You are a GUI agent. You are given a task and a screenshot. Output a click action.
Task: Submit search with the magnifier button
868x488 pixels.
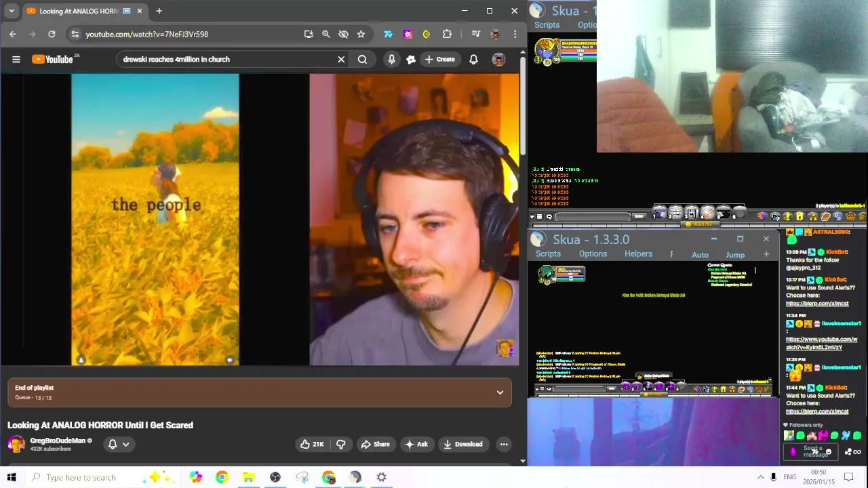click(x=362, y=60)
